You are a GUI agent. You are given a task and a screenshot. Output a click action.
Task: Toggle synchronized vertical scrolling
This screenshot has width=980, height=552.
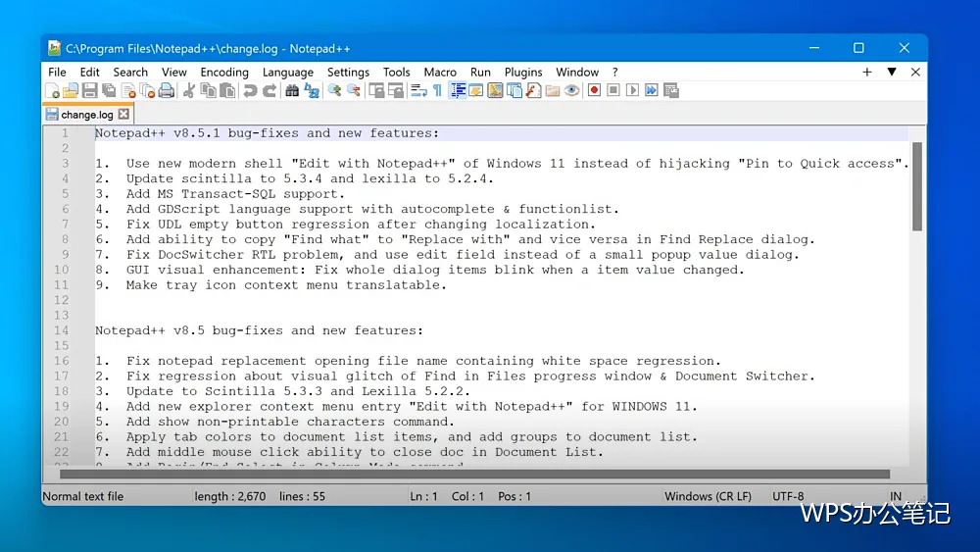(376, 90)
